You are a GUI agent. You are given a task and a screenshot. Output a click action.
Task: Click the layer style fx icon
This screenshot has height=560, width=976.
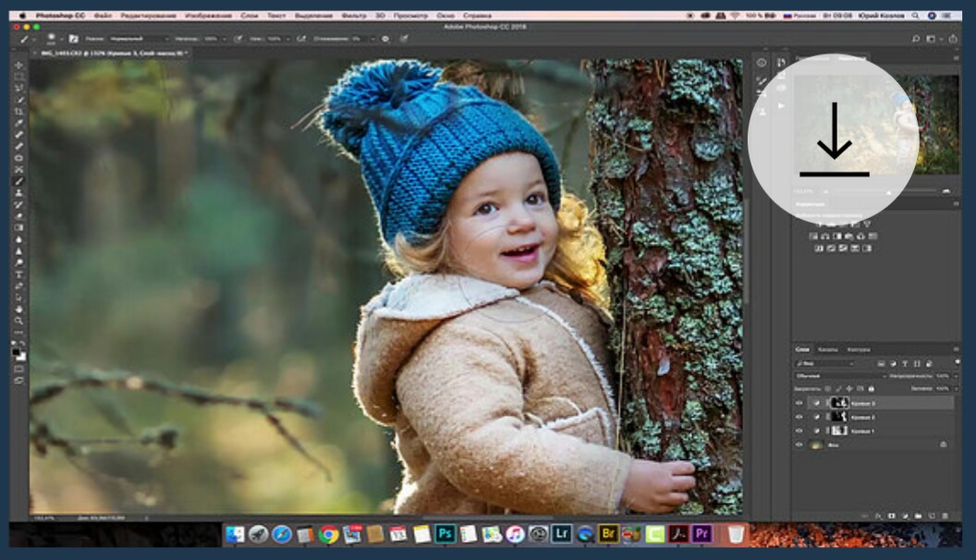click(878, 516)
